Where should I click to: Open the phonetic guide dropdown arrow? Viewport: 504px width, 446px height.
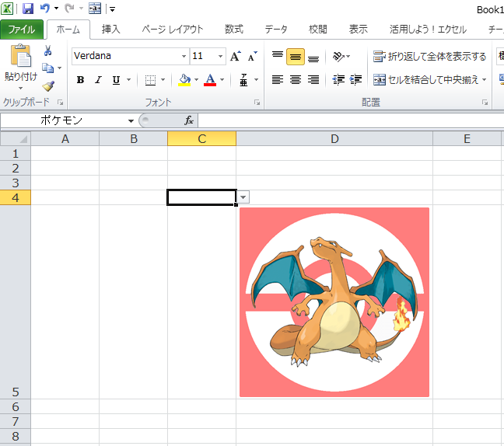click(256, 79)
